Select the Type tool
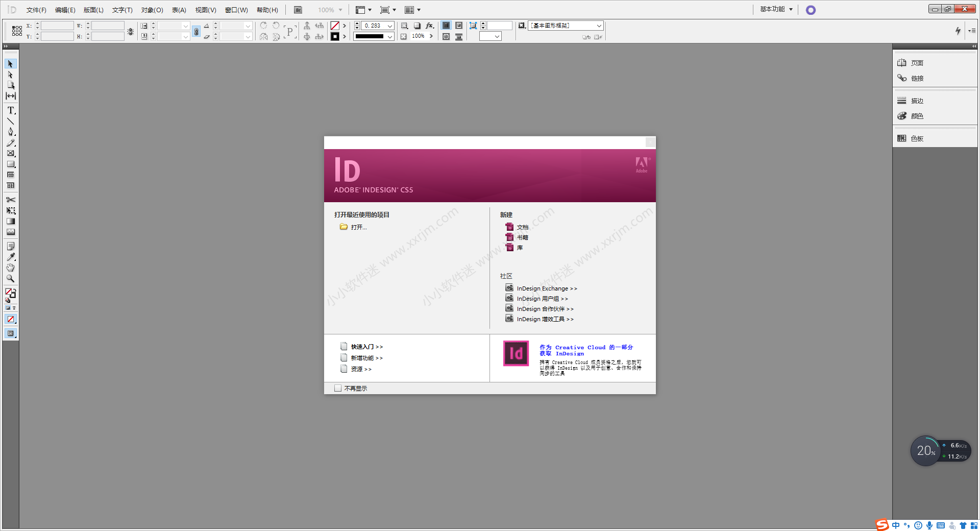The image size is (980, 531). 11,110
